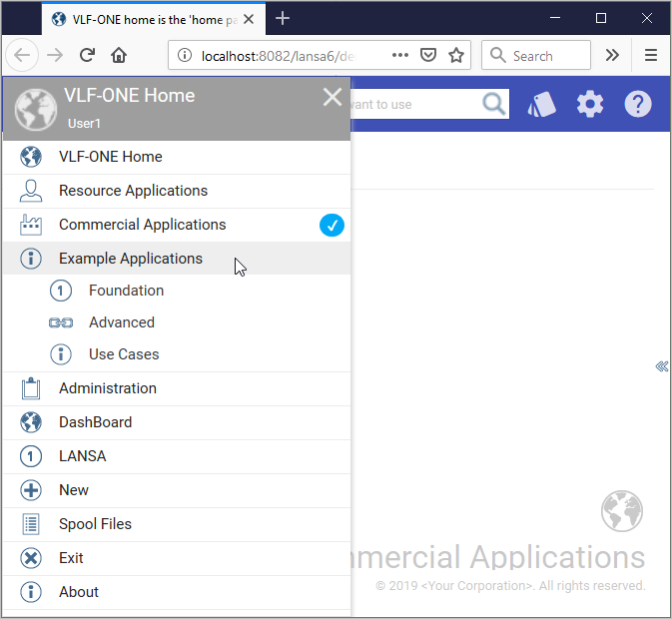Click the chain-link icon beside Advanced
Image resolution: width=672 pixels, height=619 pixels.
(x=61, y=322)
